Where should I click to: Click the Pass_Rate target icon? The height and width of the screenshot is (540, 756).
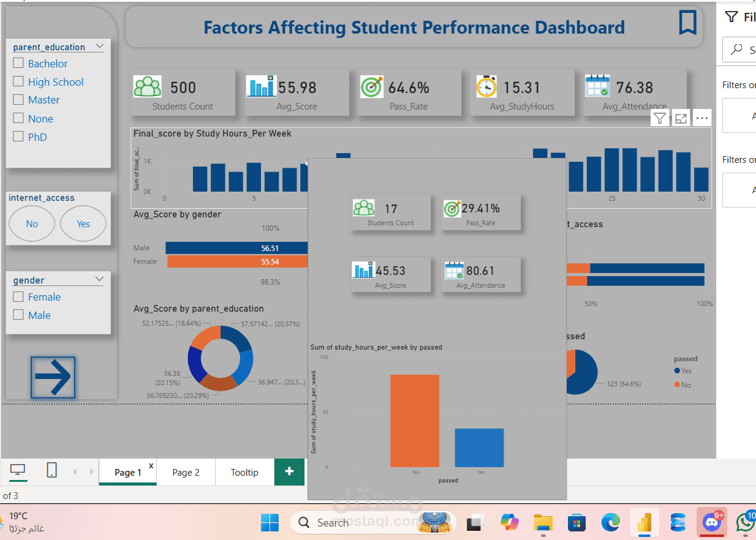pyautogui.click(x=372, y=86)
